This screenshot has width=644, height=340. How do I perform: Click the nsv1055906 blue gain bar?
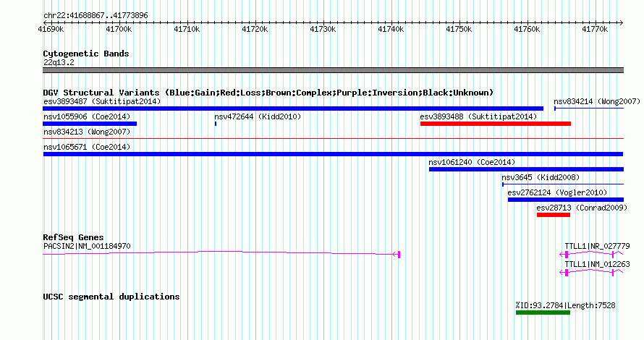[90, 124]
